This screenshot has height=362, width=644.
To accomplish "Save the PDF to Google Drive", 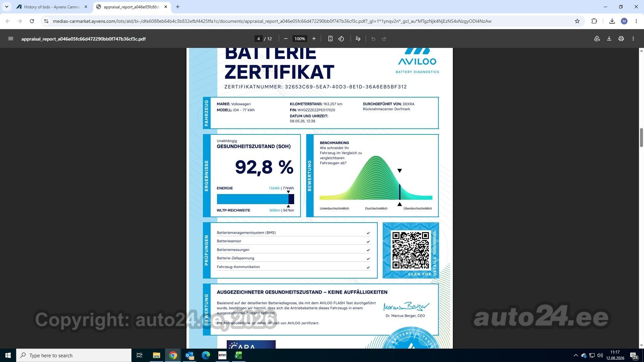I will click(597, 39).
